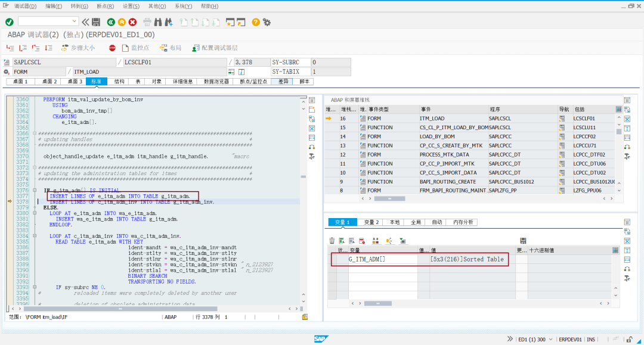Click the Save disk icon in toolbar
Viewport: 644px width, 345px height.
tap(96, 22)
